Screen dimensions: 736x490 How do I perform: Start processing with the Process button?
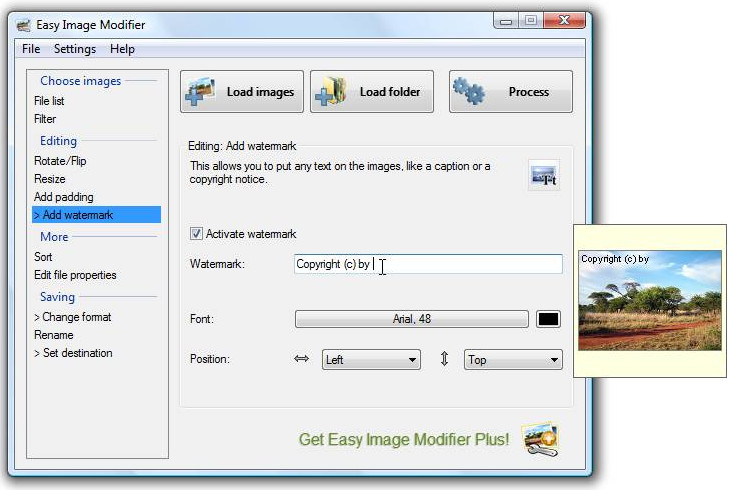pyautogui.click(x=511, y=92)
